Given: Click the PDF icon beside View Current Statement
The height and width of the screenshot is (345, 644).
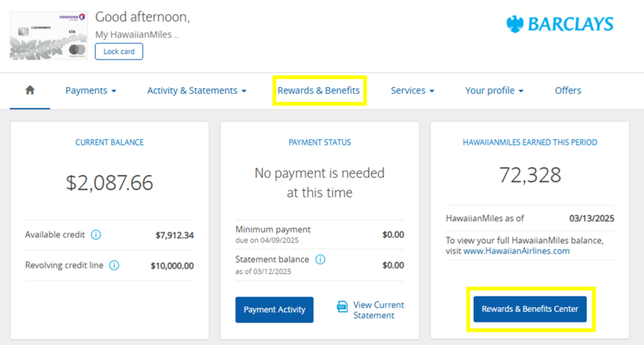Looking at the screenshot, I should pos(342,307).
